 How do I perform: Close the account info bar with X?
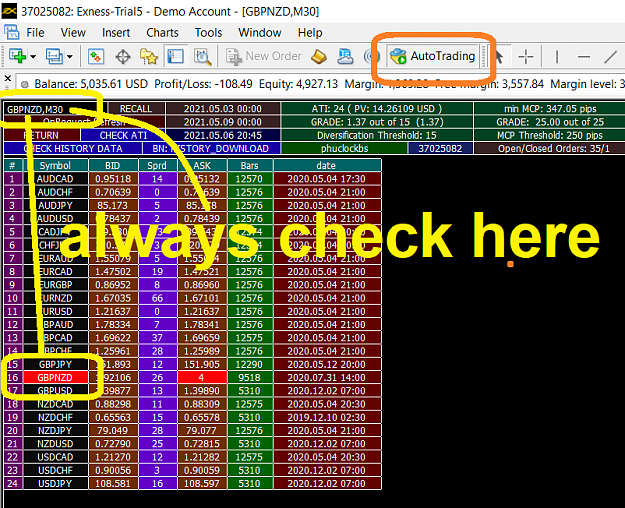(8, 78)
